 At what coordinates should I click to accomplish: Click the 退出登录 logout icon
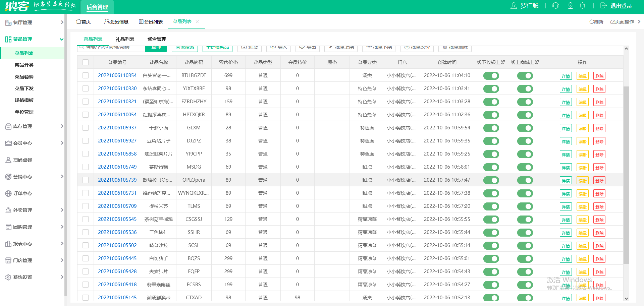604,6
